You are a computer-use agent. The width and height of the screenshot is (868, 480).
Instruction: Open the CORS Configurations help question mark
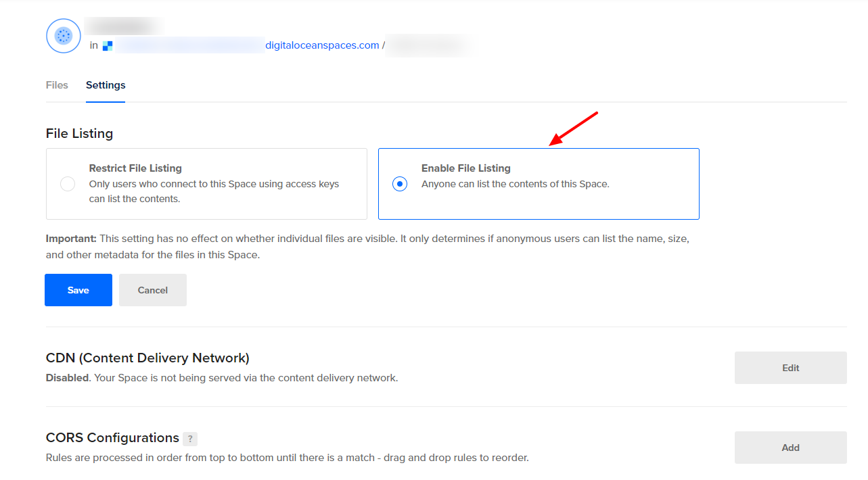click(190, 439)
